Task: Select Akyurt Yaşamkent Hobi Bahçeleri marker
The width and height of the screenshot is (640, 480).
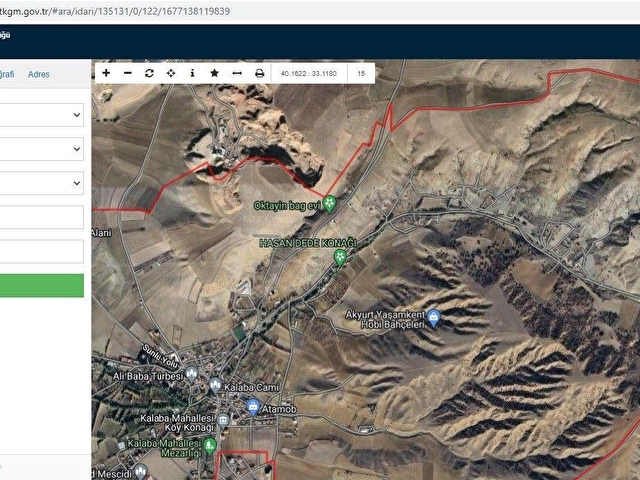Action: (434, 318)
